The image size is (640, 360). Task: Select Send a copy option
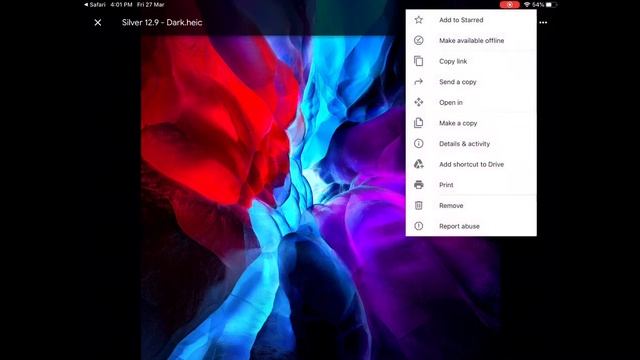click(471, 82)
